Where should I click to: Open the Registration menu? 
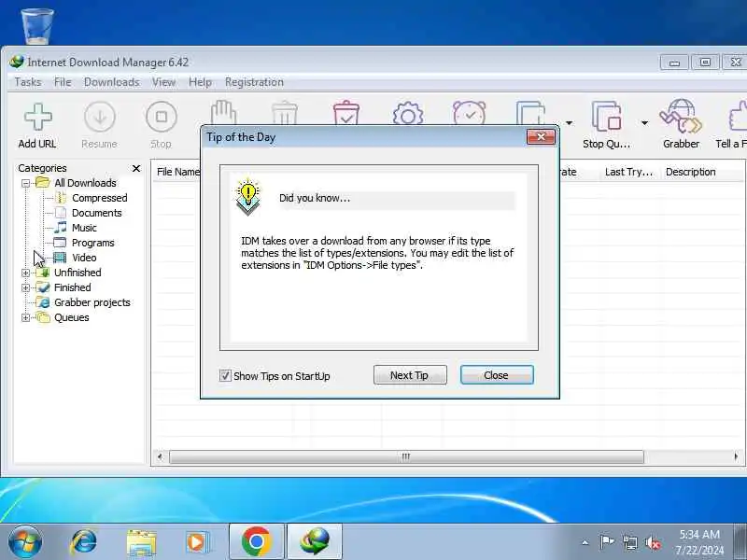point(254,82)
